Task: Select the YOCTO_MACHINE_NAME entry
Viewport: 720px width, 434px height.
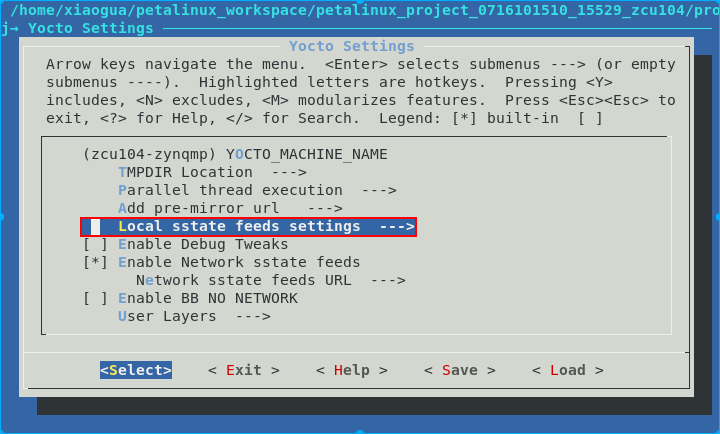Action: coord(235,154)
